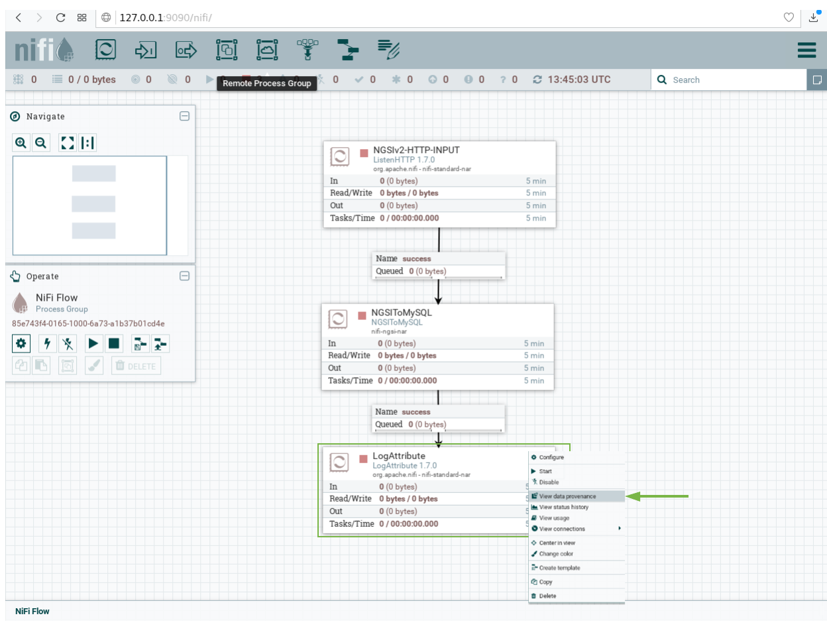Image resolution: width=827 pixels, height=644 pixels.
Task: Click the refresh icon beside 13:45:03 UTC
Action: pos(537,80)
